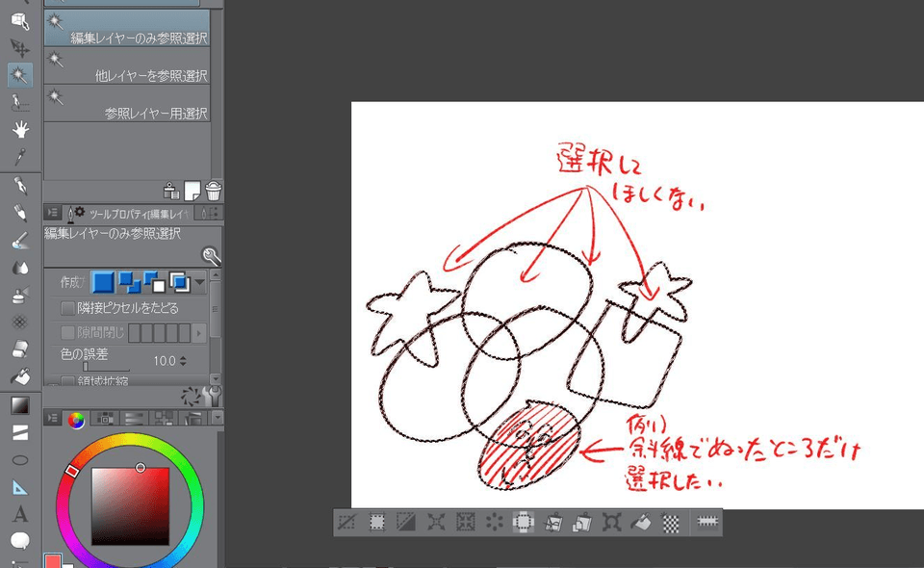Switch to the color wheel tab

tap(76, 419)
